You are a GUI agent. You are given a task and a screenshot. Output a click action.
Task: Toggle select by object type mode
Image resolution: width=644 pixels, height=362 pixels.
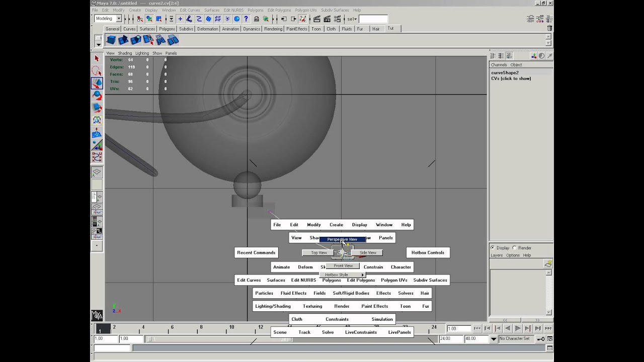(x=149, y=19)
